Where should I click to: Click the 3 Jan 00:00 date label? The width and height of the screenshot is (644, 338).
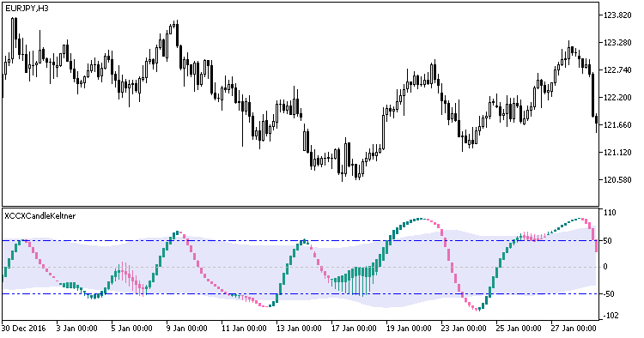tap(77, 329)
